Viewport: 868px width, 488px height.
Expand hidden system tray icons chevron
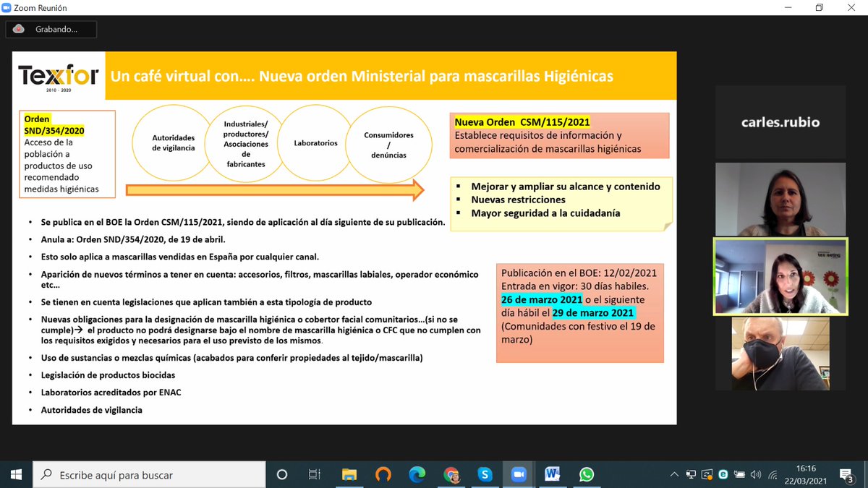point(674,475)
